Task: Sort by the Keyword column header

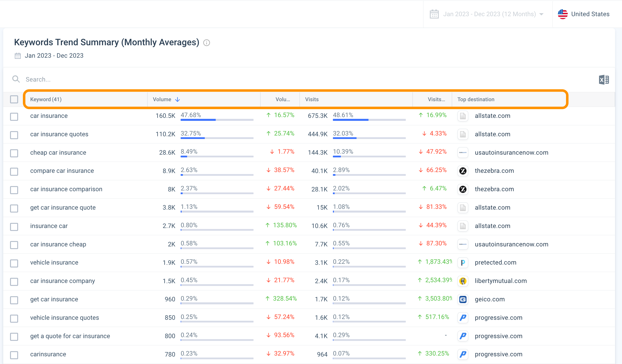Action: pyautogui.click(x=46, y=99)
